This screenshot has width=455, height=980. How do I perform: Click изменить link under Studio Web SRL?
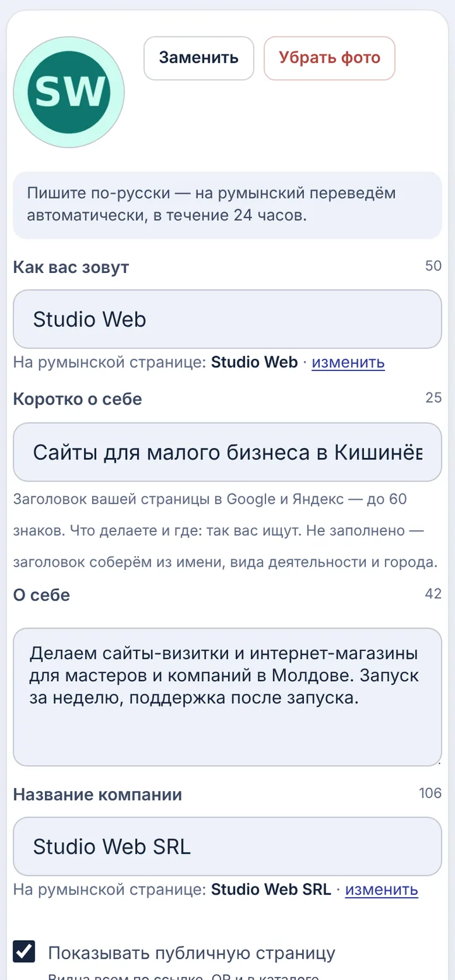(382, 890)
